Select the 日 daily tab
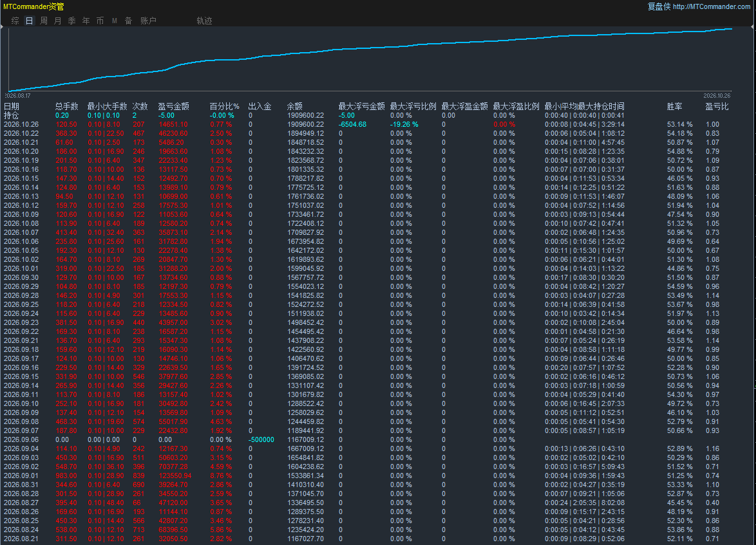The width and height of the screenshot is (756, 545). point(30,21)
